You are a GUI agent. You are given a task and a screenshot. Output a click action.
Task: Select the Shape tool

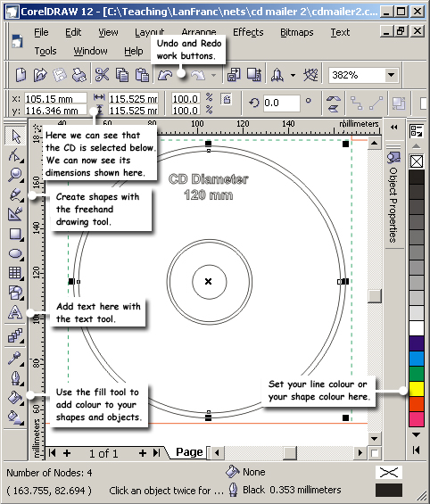click(x=15, y=155)
